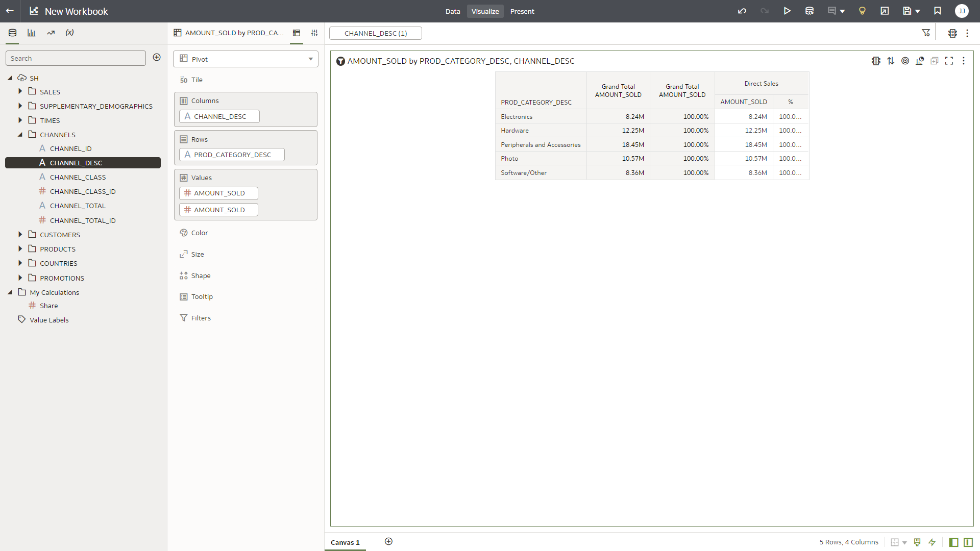This screenshot has height=551, width=980.
Task: Switch to the Analytics pane icon
Action: pyautogui.click(x=51, y=33)
